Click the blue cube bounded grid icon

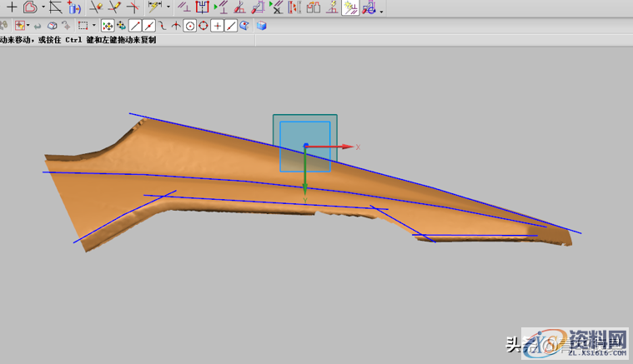click(261, 26)
